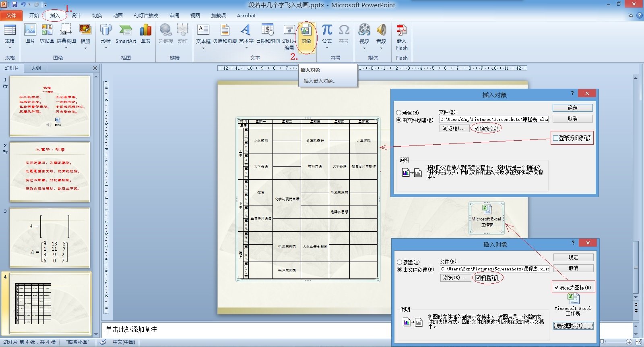The image size is (644, 347).
Task: Open PowerPoint help question mark icon
Action: 639,15
